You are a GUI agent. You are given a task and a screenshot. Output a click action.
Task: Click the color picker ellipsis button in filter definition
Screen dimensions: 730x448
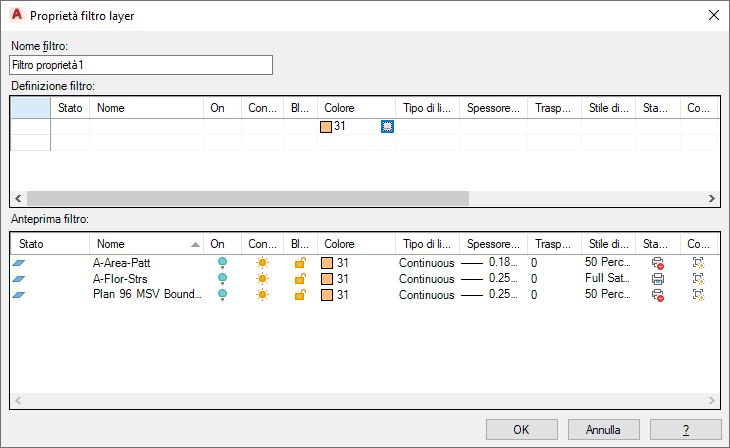click(387, 126)
